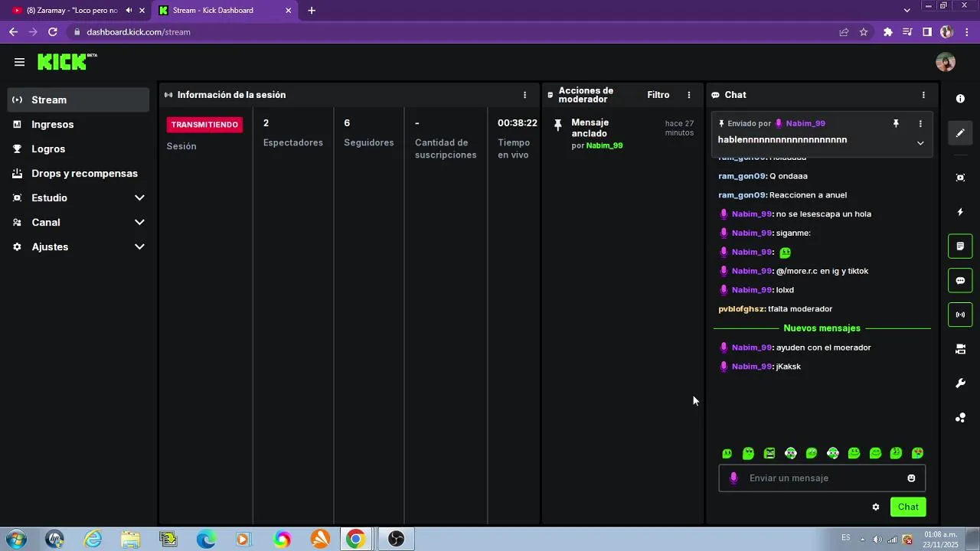Image resolution: width=980 pixels, height=551 pixels.
Task: Open the emoji picker in message box
Action: 911,478
